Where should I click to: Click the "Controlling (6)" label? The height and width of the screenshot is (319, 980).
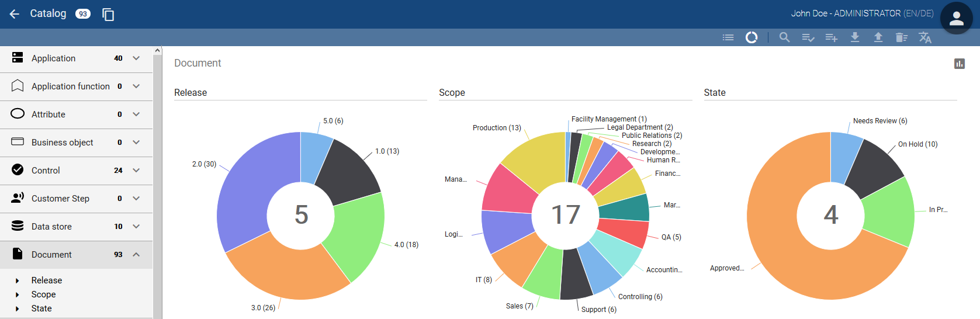pyautogui.click(x=640, y=297)
